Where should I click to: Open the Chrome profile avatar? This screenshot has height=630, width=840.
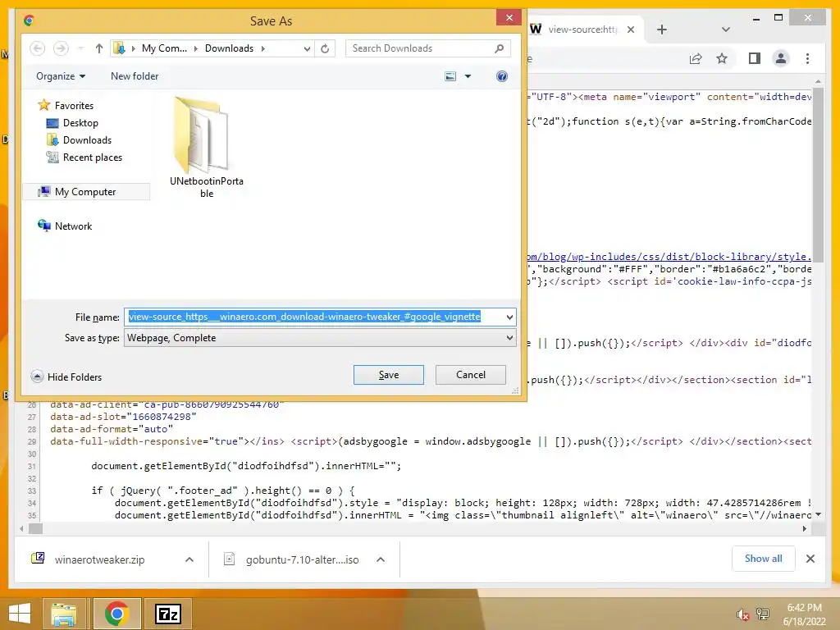[781, 58]
